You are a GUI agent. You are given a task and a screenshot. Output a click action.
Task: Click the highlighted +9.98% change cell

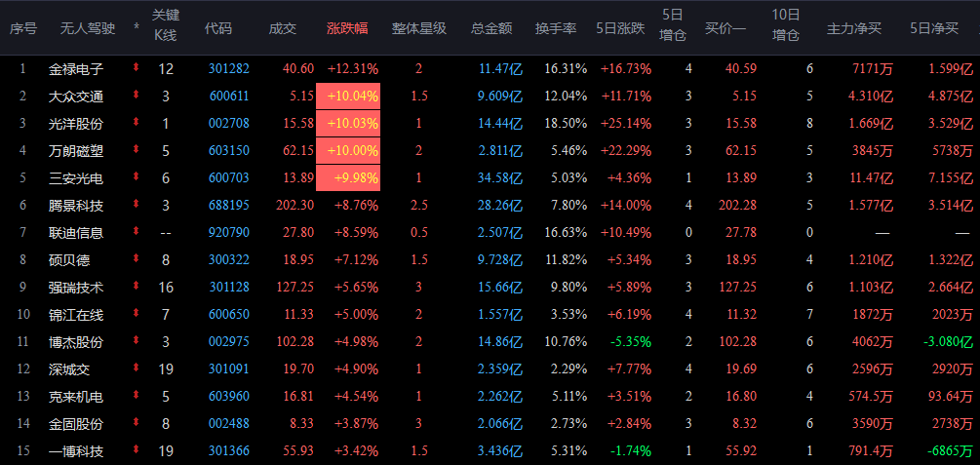[348, 178]
